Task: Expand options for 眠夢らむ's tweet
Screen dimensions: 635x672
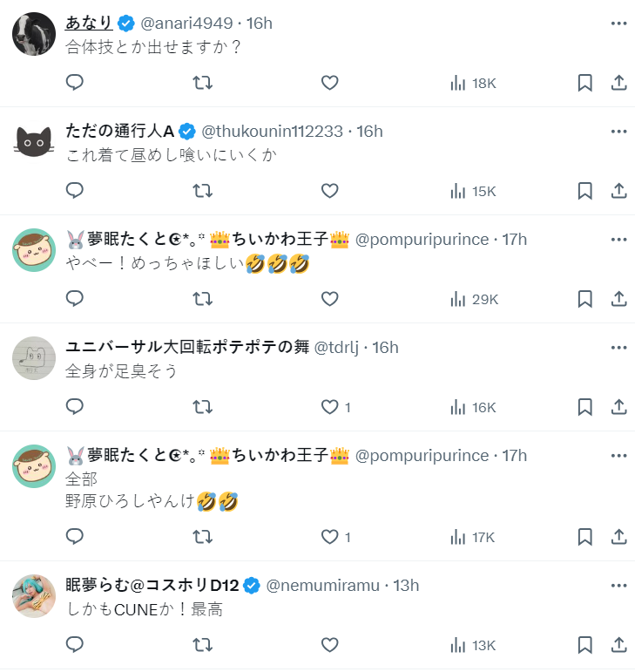Action: [619, 586]
